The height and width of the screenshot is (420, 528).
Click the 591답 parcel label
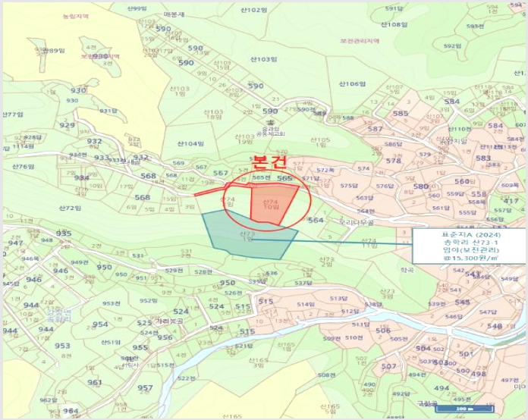[394, 9]
